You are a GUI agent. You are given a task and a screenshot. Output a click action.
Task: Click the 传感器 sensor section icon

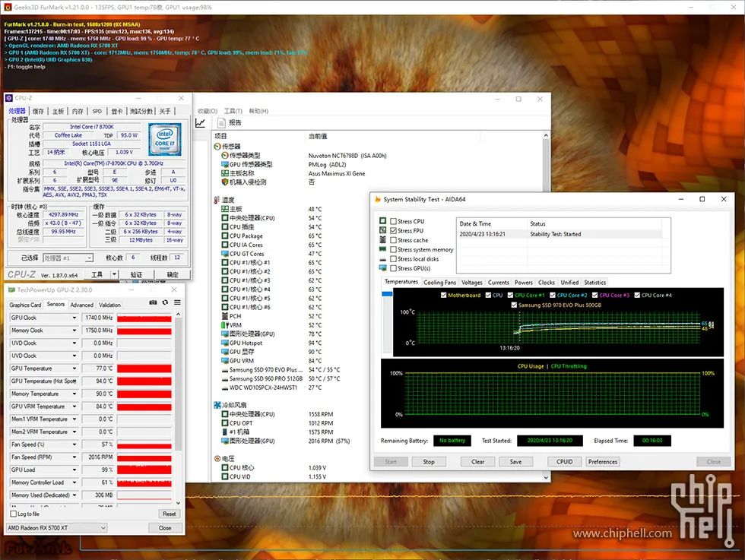click(x=217, y=147)
